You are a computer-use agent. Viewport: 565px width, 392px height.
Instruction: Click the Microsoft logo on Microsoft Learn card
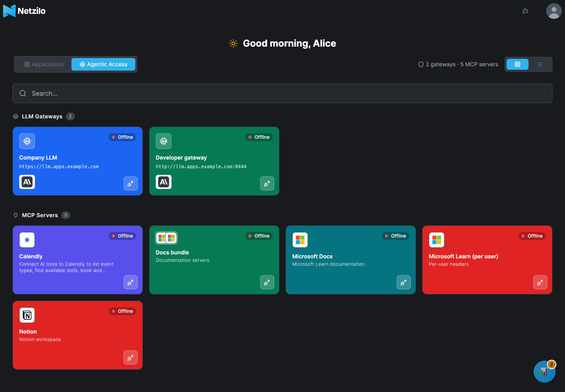point(437,240)
